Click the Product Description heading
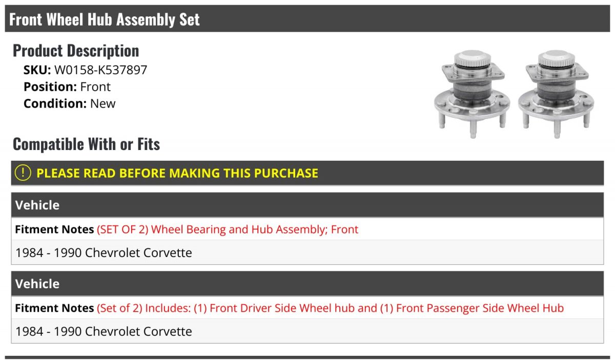 pos(76,51)
